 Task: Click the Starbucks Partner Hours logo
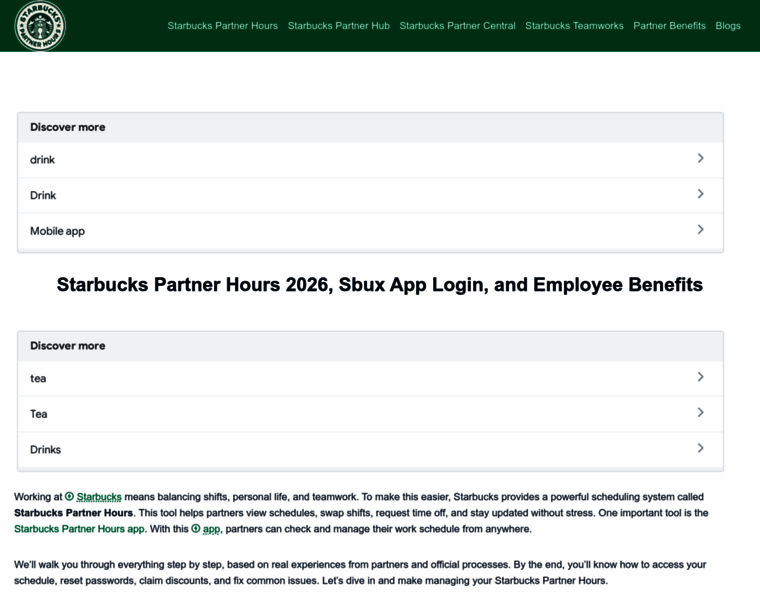(40, 26)
